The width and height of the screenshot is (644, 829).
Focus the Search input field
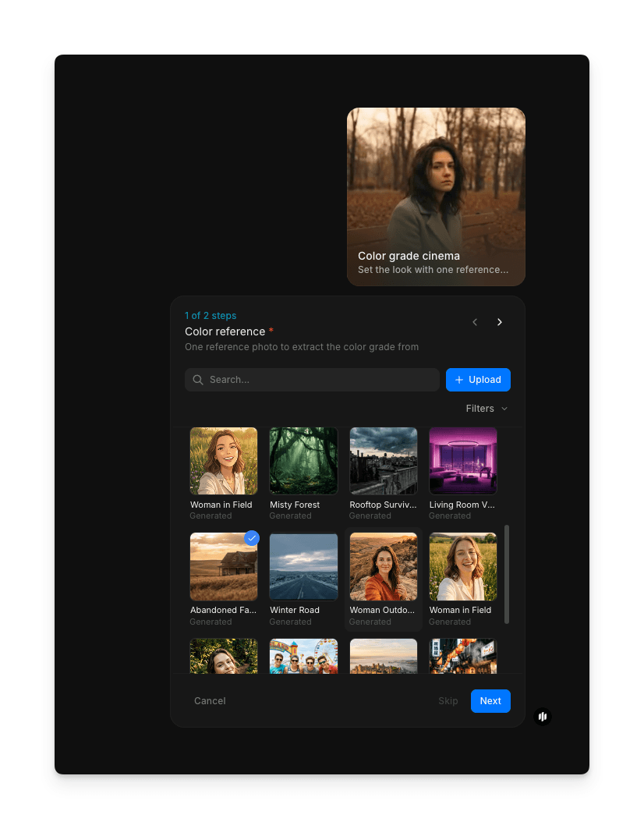[320, 380]
